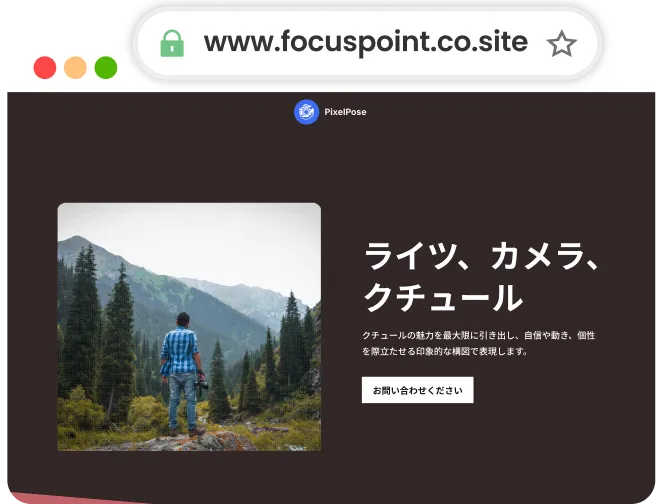Bookmark the page with the star icon
Image resolution: width=664 pixels, height=504 pixels.
click(x=562, y=43)
